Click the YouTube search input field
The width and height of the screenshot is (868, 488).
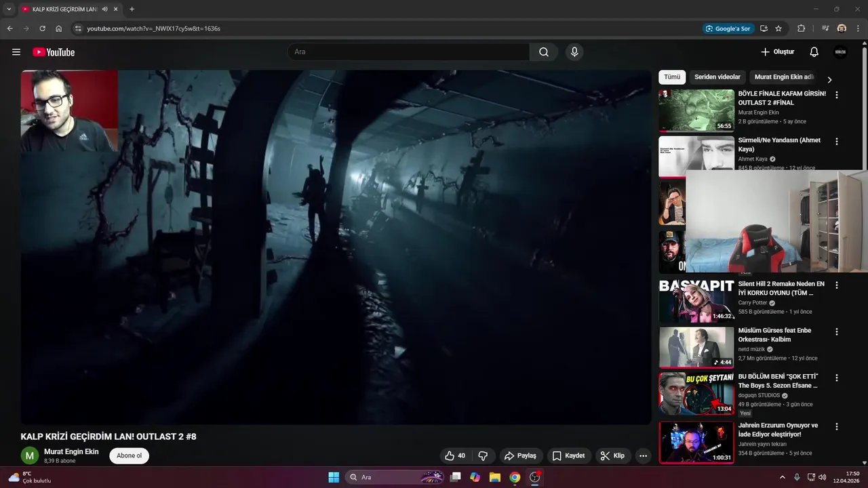[408, 52]
